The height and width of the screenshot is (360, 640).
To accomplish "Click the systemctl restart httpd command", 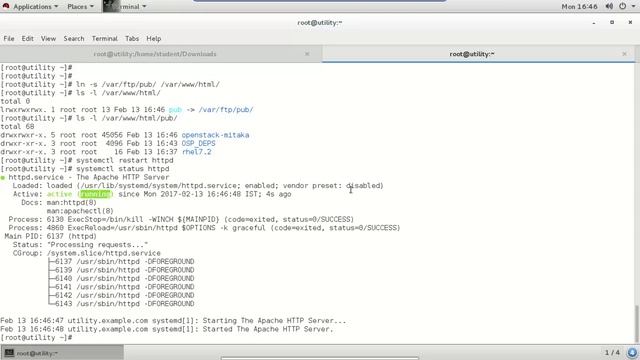I will (124, 160).
